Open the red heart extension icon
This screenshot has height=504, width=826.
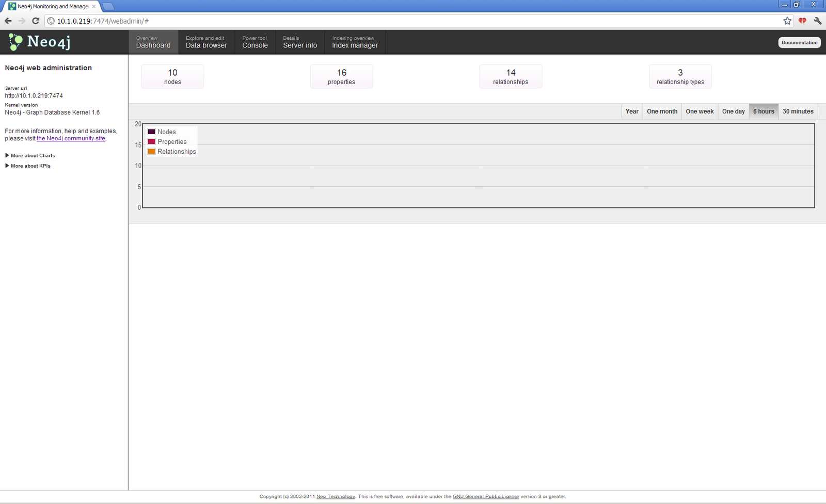click(x=802, y=21)
